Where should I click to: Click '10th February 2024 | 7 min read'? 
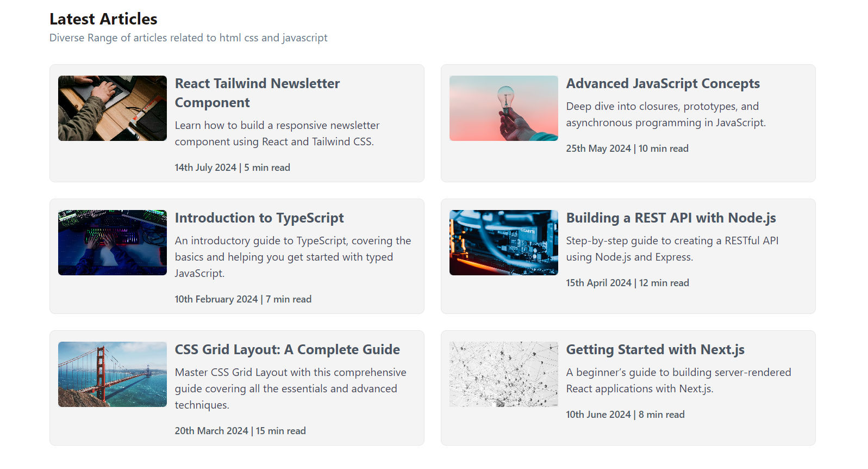pyautogui.click(x=243, y=299)
